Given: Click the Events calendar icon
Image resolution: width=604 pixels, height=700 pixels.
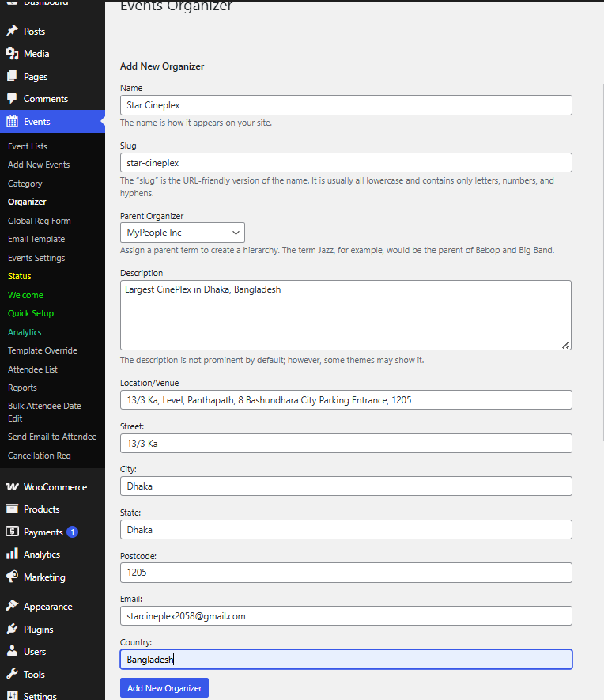Looking at the screenshot, I should (12, 122).
